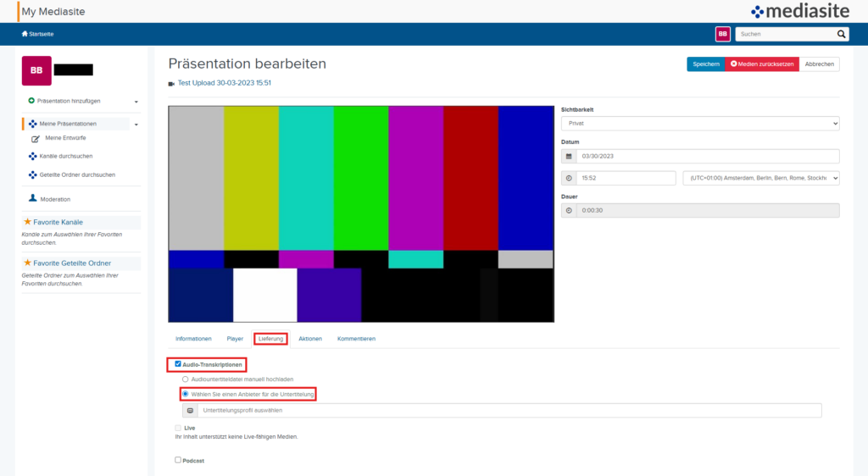Expand the Präsentation hinzufügen menu arrow
The width and height of the screenshot is (868, 476).
[x=136, y=102]
